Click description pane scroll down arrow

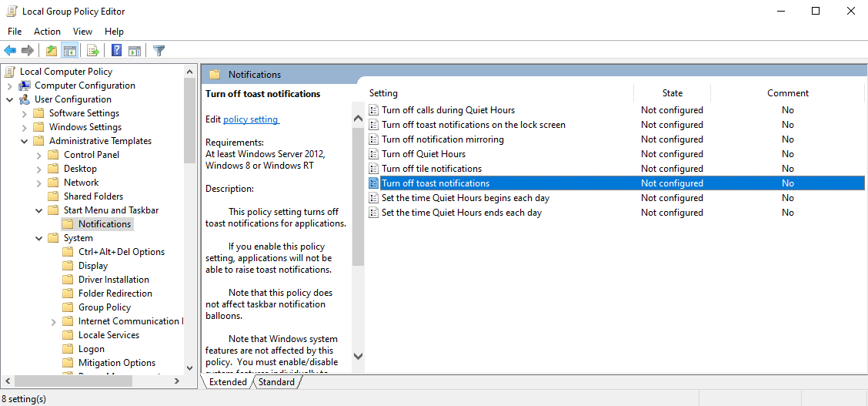(x=358, y=356)
